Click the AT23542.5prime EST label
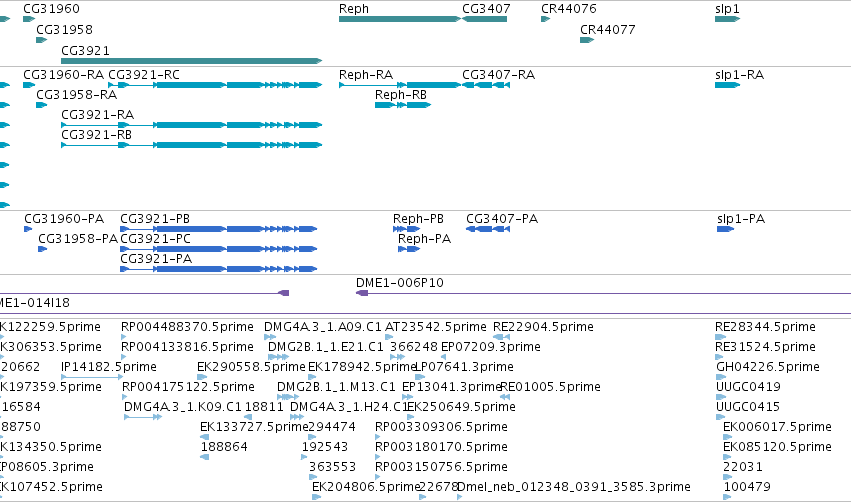 (436, 327)
